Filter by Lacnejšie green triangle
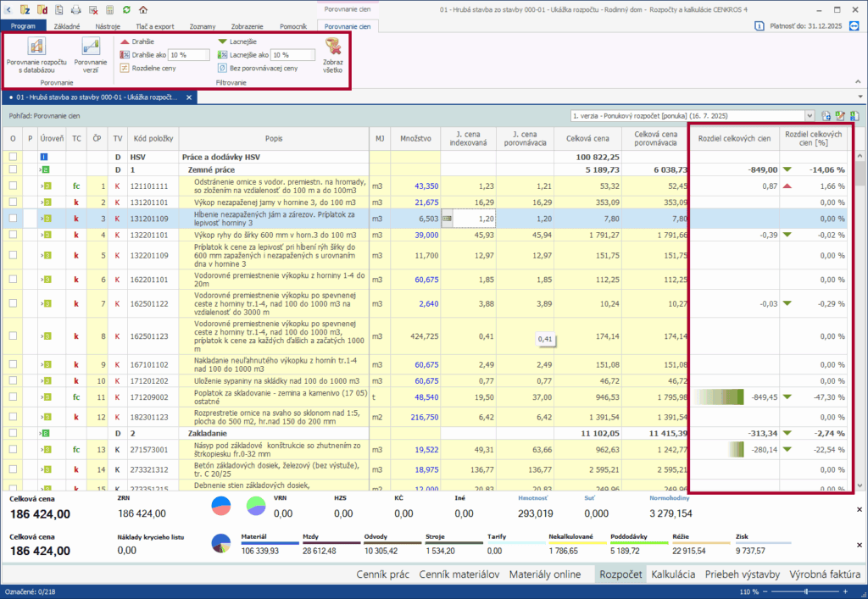This screenshot has width=868, height=599. click(222, 41)
